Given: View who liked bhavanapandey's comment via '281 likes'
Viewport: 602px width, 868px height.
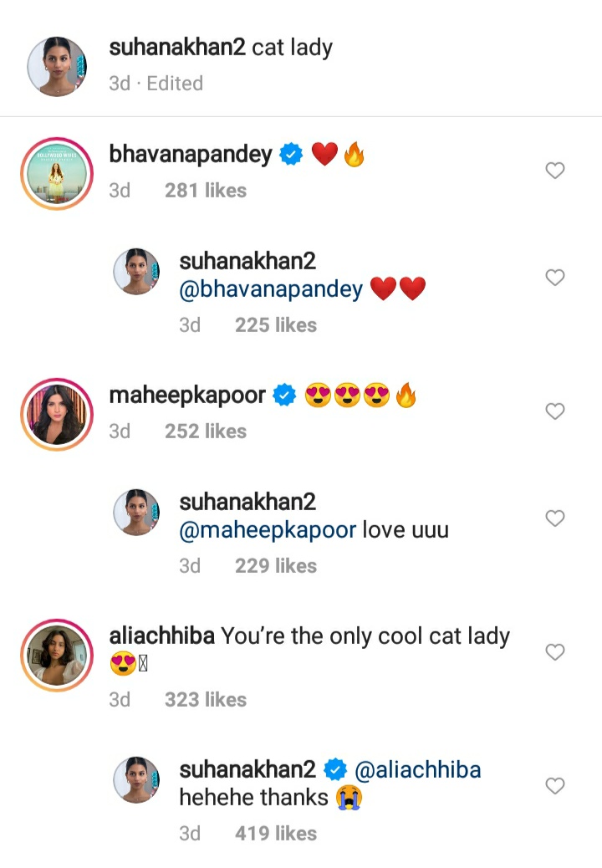Looking at the screenshot, I should (x=206, y=191).
